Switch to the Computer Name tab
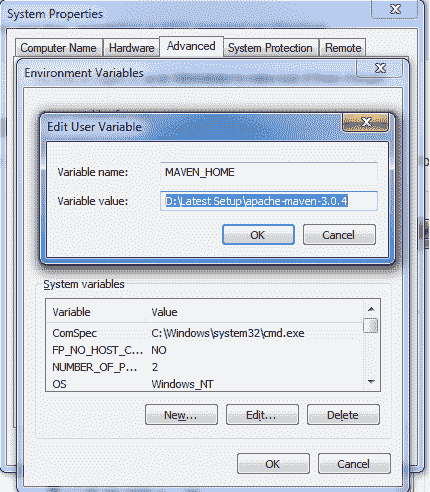430x492 pixels. click(x=59, y=48)
